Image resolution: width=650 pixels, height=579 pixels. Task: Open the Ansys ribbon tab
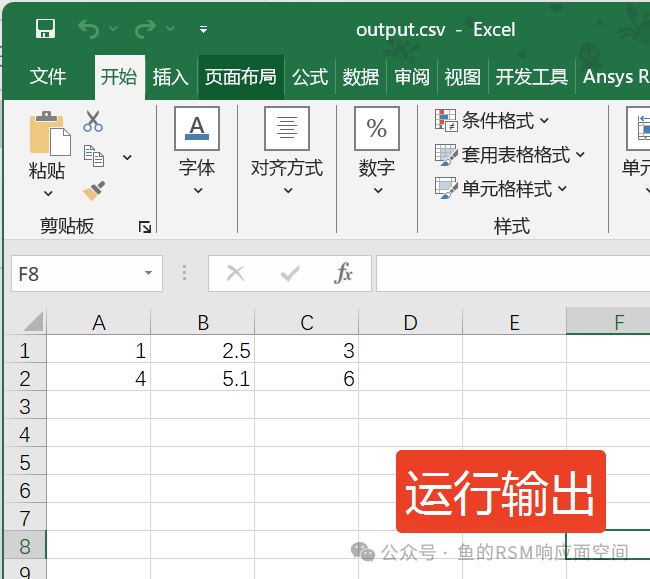point(614,77)
